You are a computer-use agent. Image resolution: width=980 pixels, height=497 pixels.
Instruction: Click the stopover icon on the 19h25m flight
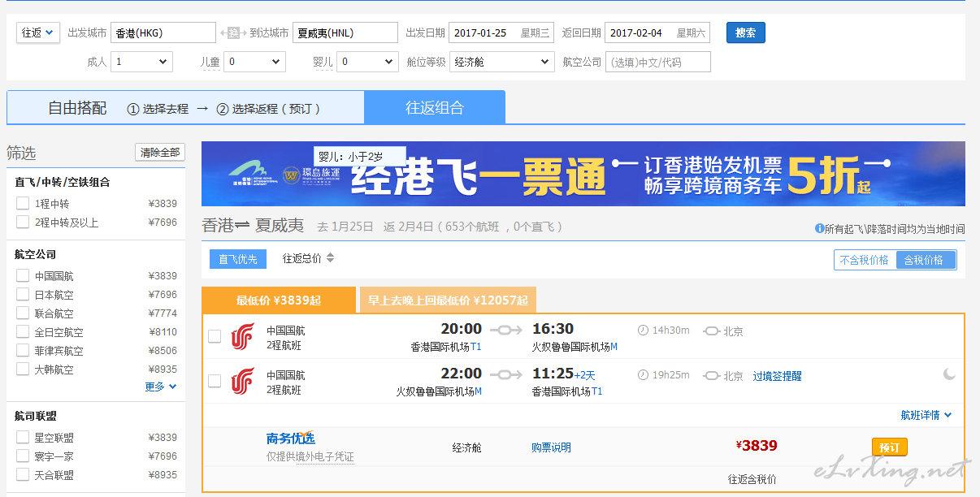(x=712, y=376)
